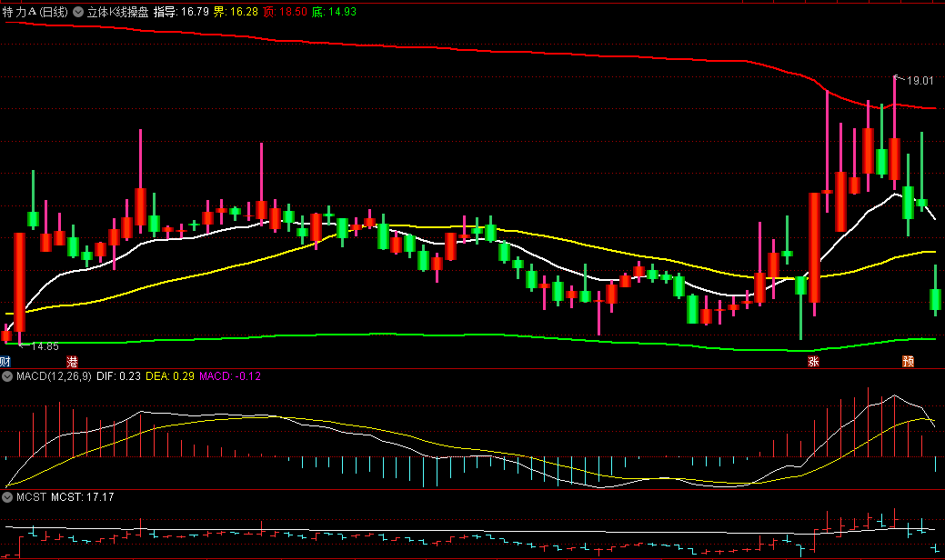945x560 pixels.
Task: Click the MACD(12,26,9) label
Action: tap(55, 376)
